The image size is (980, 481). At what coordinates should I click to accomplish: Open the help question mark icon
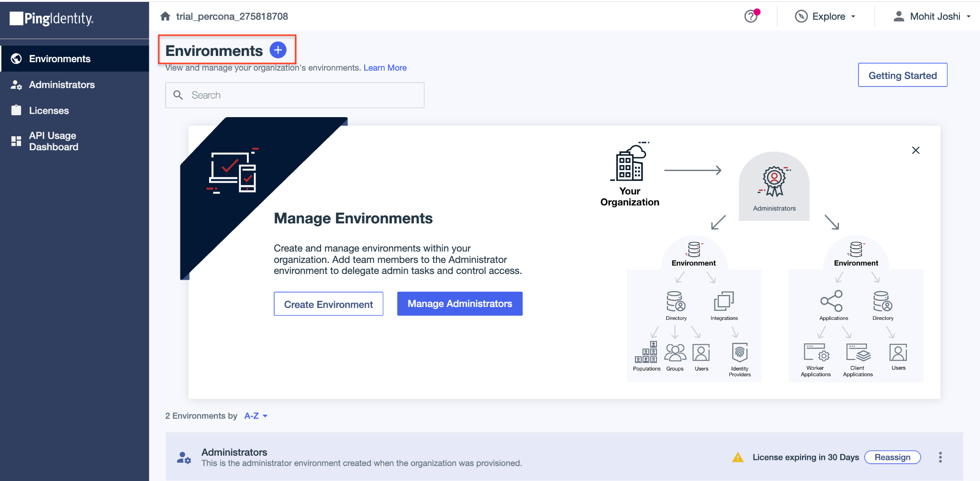point(751,16)
